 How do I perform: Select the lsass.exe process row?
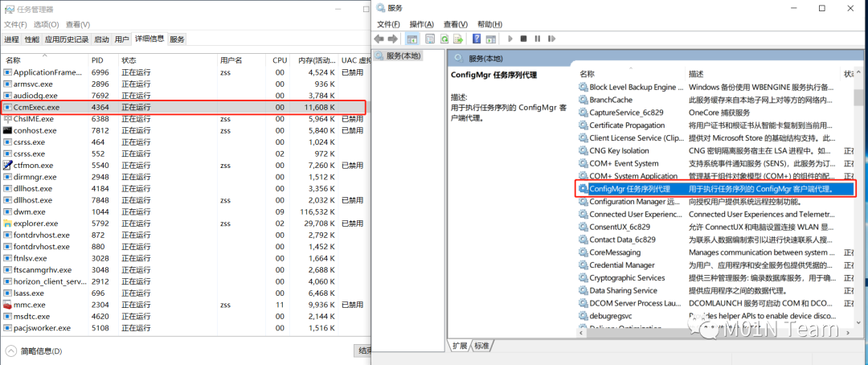[184, 293]
